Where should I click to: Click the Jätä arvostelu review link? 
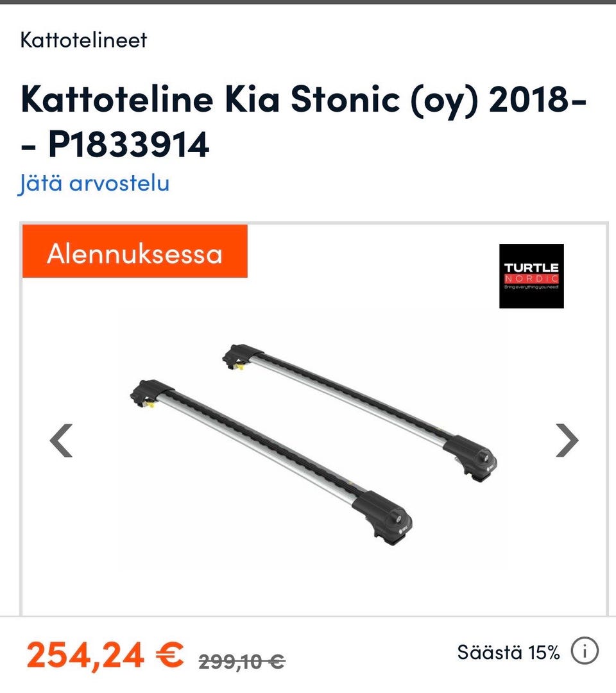pos(93,183)
